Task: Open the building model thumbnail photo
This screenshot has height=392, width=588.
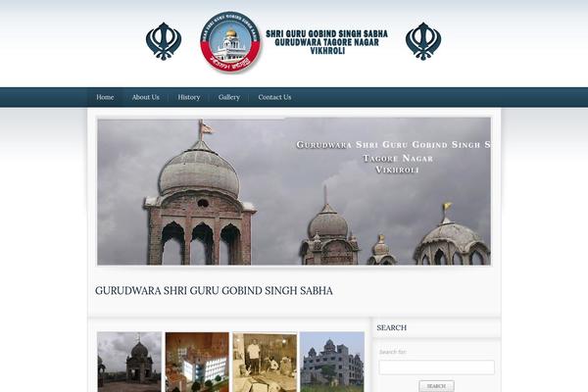Action: [x=197, y=362]
